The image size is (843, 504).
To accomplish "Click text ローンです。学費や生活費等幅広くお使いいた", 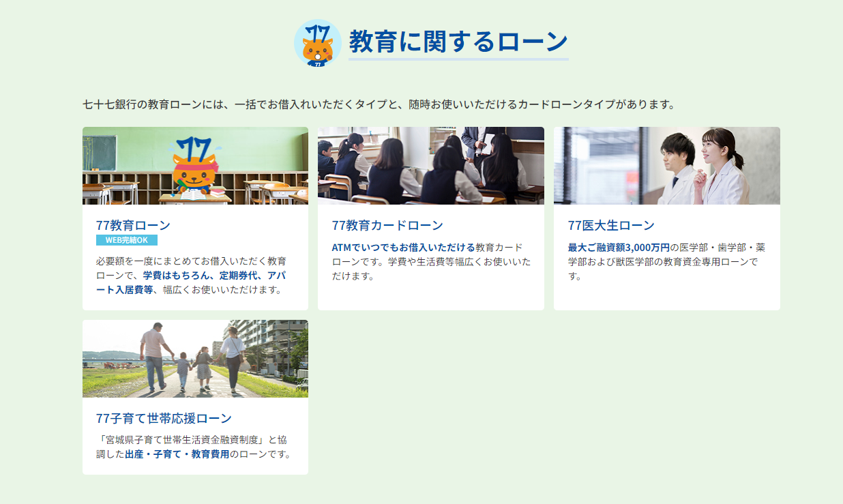I will pyautogui.click(x=431, y=261).
